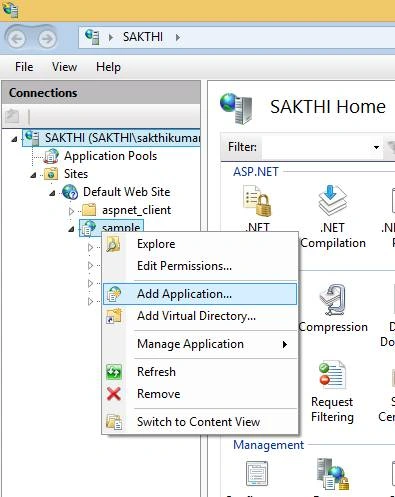Click the ASP.NET group header
This screenshot has width=395, height=497.
(x=256, y=172)
